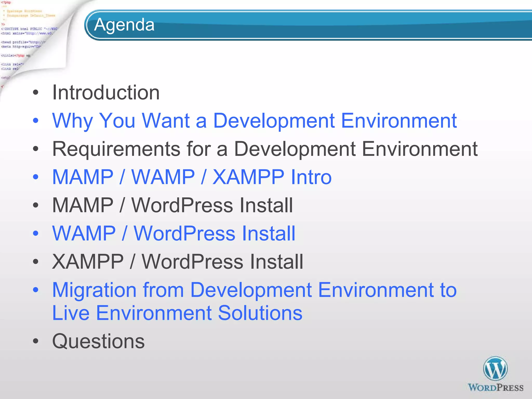Click bullet beside XAMPP / WordPress Install

coord(36,262)
